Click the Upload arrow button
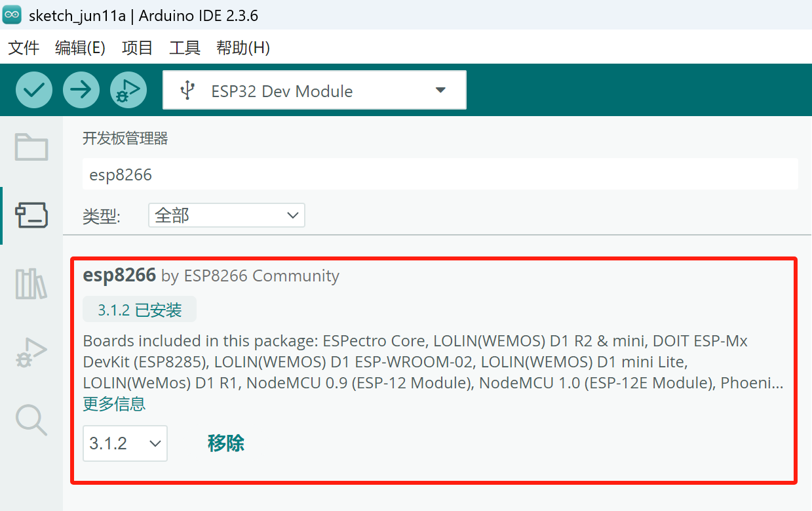Viewport: 812px width, 511px height. point(81,90)
